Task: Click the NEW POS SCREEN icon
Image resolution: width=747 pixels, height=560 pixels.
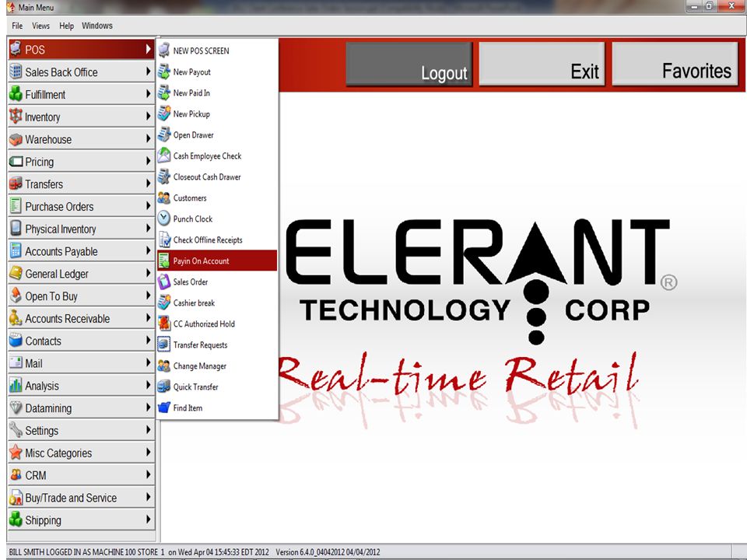Action: point(164,50)
